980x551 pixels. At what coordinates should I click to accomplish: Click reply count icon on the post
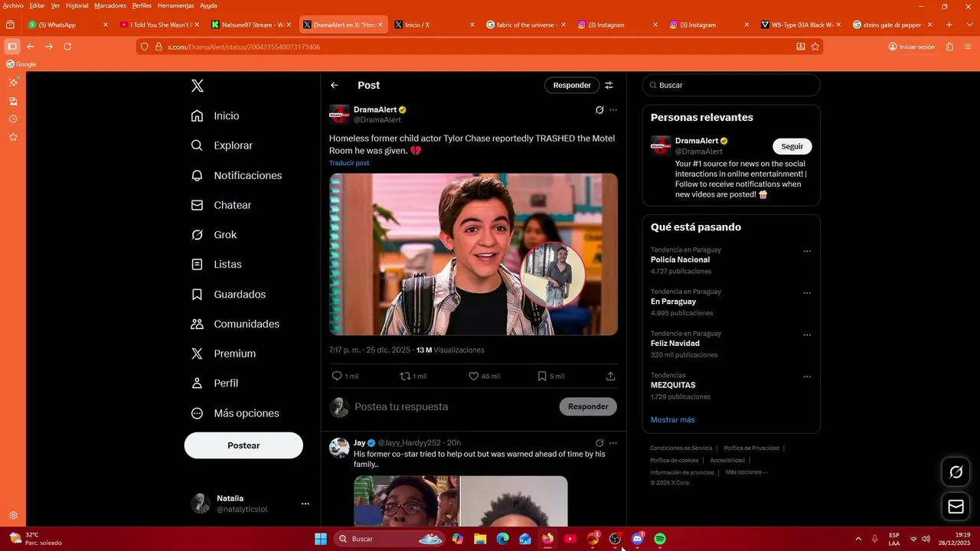click(x=337, y=376)
